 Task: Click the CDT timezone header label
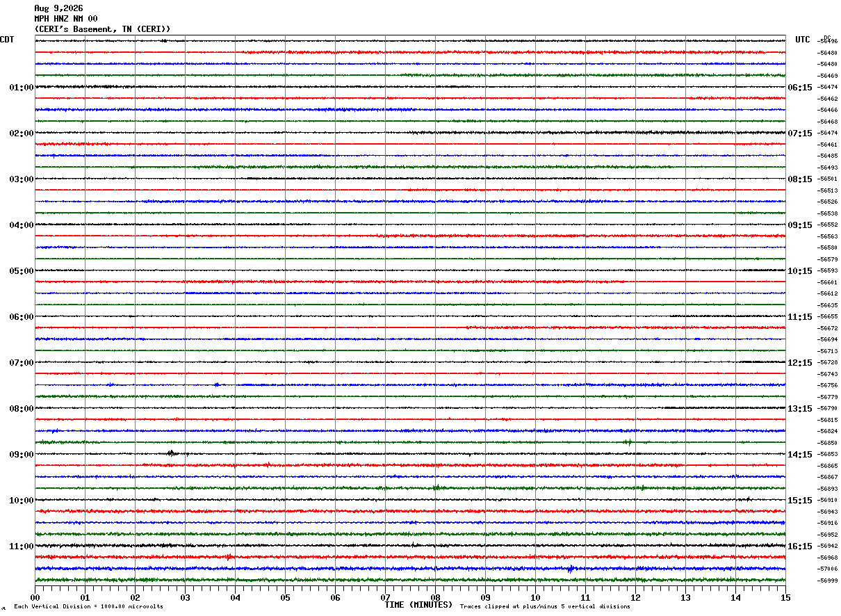click(7, 40)
